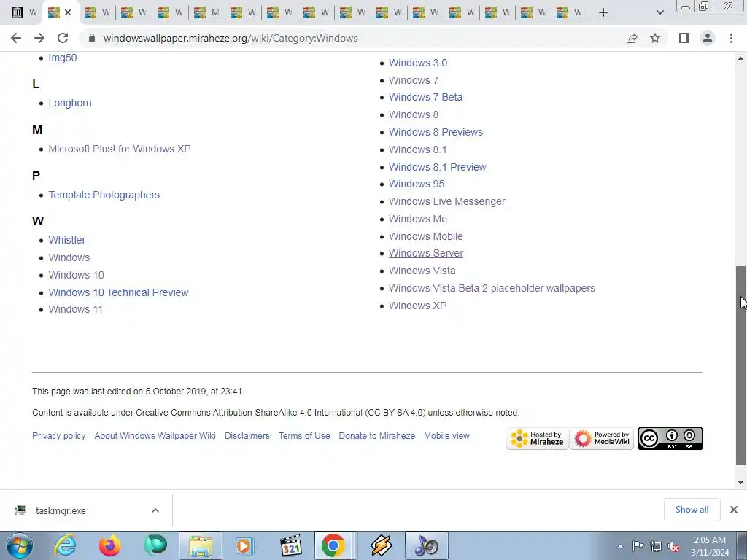Open Donate to Miraheze link
The height and width of the screenshot is (560, 747).
376,436
